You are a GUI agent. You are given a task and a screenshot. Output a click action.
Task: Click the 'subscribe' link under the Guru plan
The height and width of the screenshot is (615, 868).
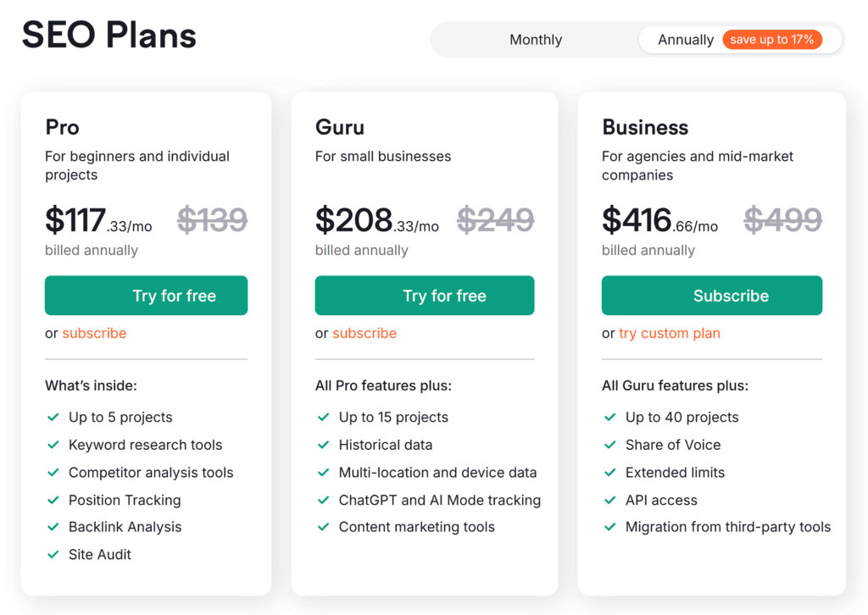coord(364,333)
